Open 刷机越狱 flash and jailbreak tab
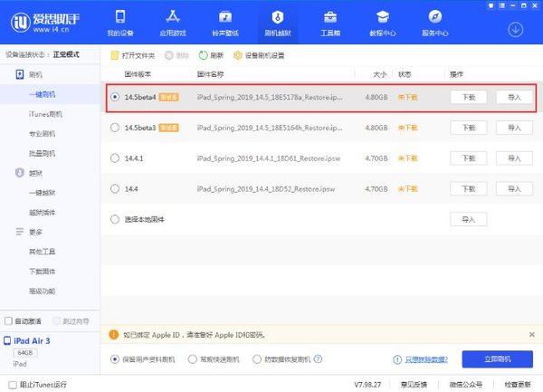 point(278,23)
